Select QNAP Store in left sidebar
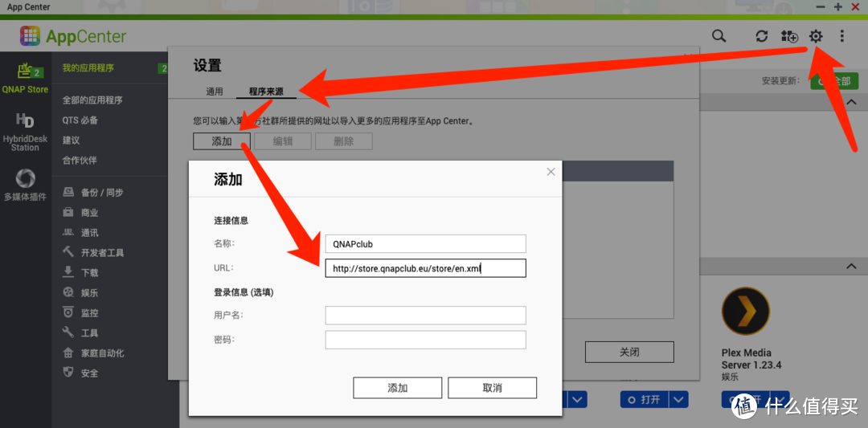The height and width of the screenshot is (428, 868). (x=25, y=77)
